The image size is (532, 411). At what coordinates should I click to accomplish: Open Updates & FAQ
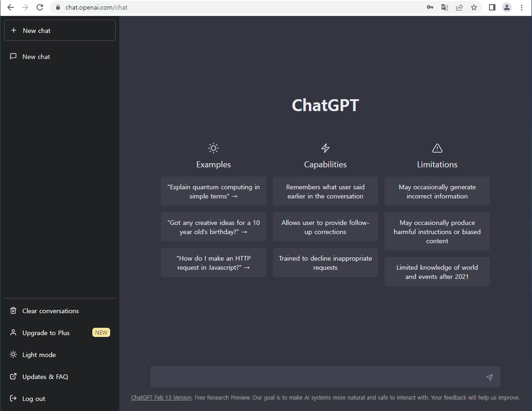pos(45,377)
